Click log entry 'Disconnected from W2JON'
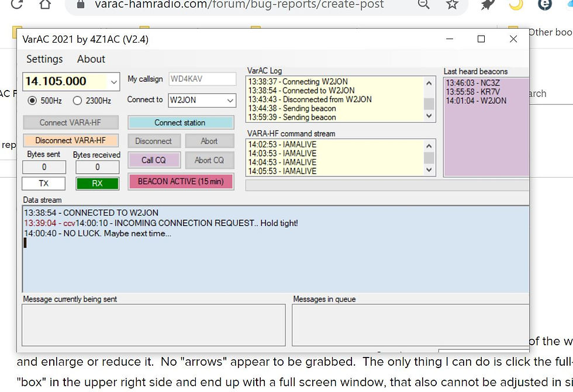 310,99
